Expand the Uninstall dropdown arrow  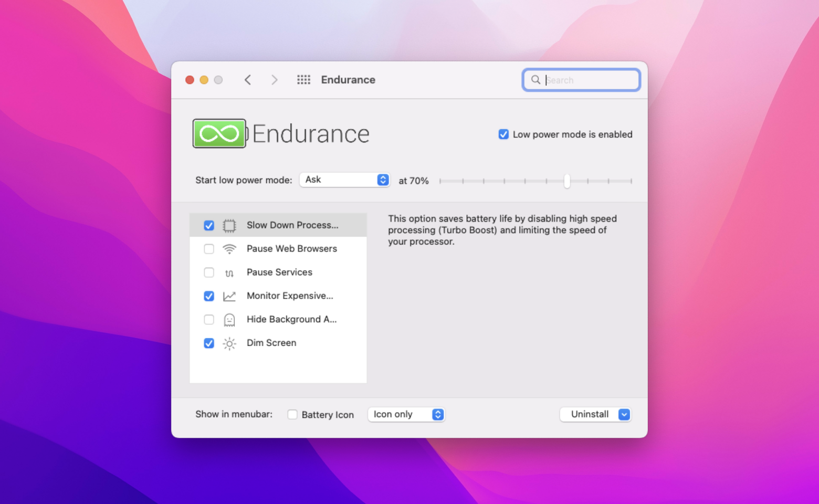click(624, 415)
